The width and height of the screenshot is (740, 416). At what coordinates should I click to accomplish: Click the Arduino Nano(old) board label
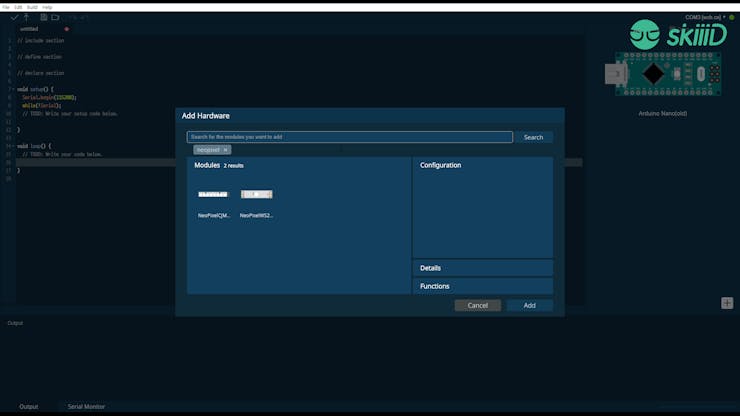(x=663, y=113)
